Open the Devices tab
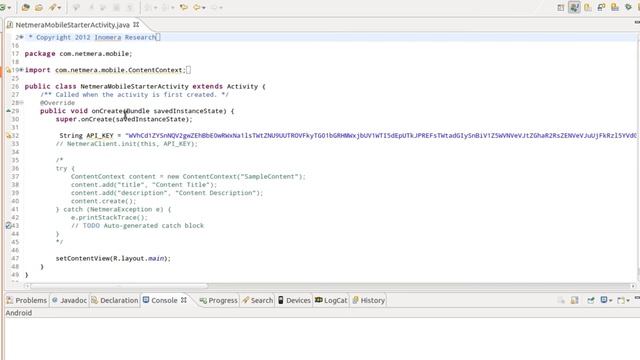This screenshot has width=640, height=360. coord(294,300)
